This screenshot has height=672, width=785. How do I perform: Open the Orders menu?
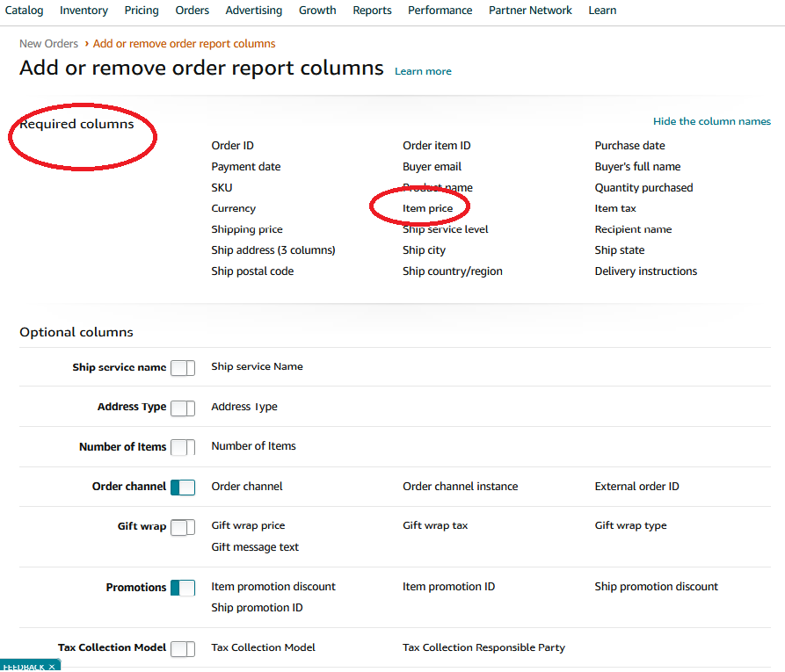pos(192,11)
